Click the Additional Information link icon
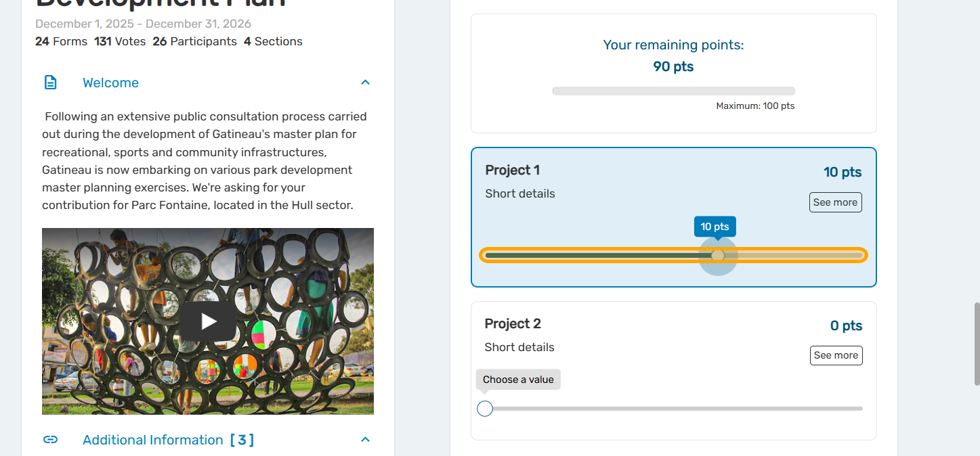The width and height of the screenshot is (980, 456). tap(50, 440)
